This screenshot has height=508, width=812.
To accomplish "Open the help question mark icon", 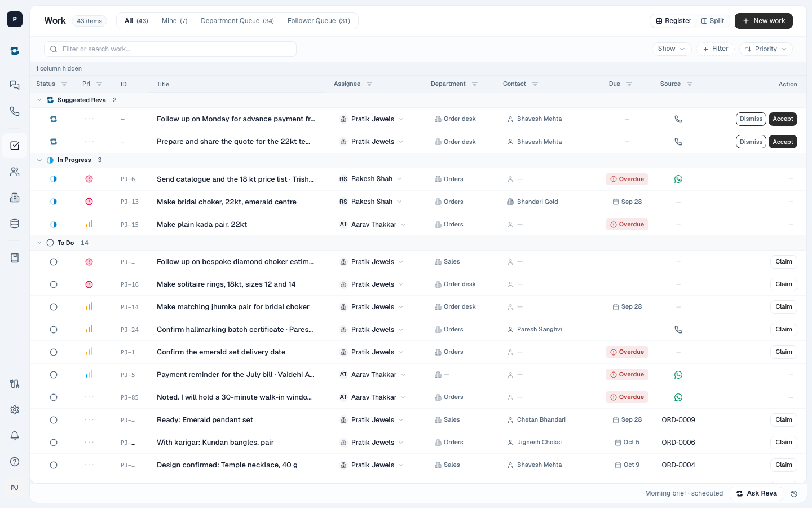I will (x=15, y=462).
